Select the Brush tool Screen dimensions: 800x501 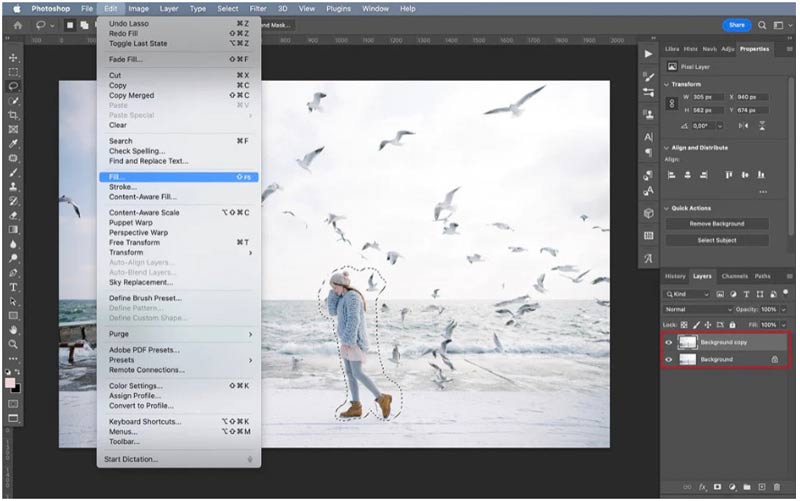click(13, 172)
